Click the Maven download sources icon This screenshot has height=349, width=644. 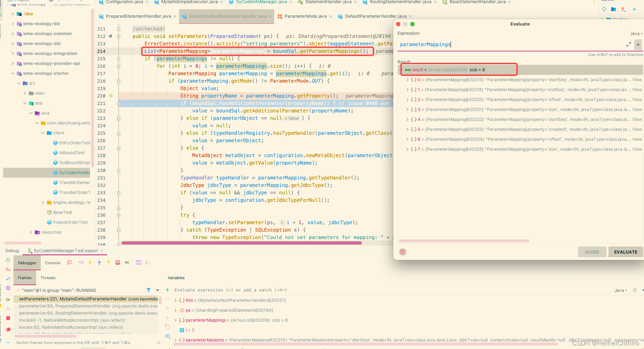(x=623, y=9)
